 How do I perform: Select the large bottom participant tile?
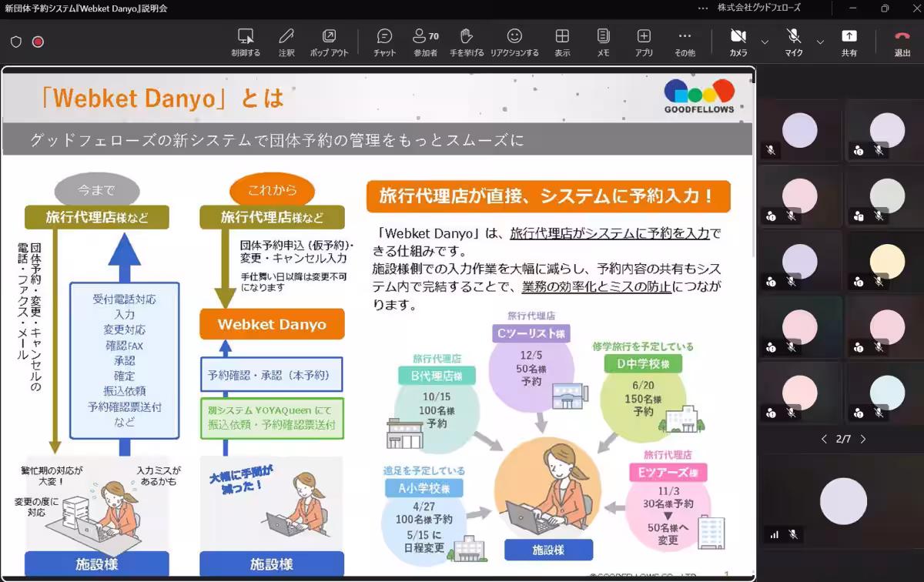[842, 500]
